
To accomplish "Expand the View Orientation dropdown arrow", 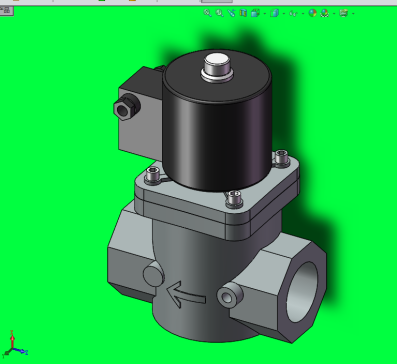I will (x=265, y=14).
